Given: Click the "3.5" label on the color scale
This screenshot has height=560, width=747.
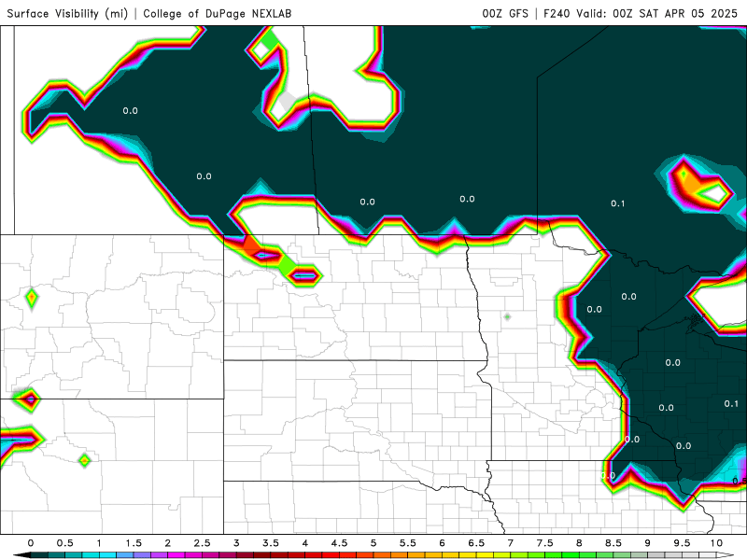Looking at the screenshot, I should [x=271, y=543].
